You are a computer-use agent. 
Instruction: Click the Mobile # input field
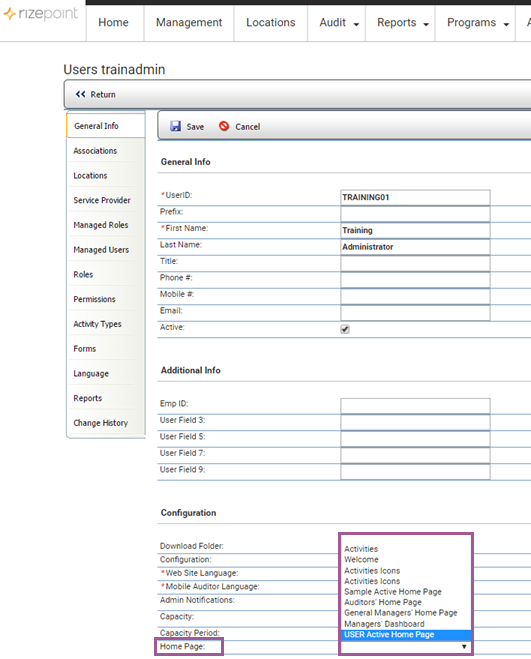415,296
